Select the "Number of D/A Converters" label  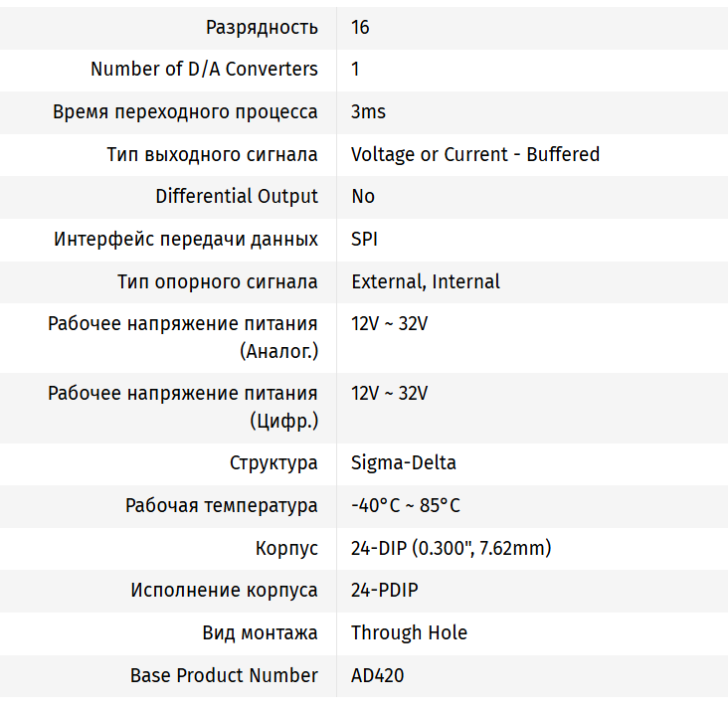point(204,69)
